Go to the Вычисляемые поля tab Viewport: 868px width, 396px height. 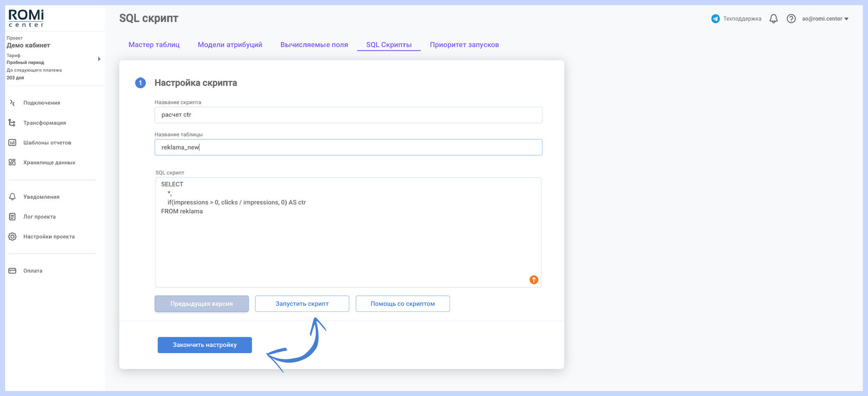[314, 45]
